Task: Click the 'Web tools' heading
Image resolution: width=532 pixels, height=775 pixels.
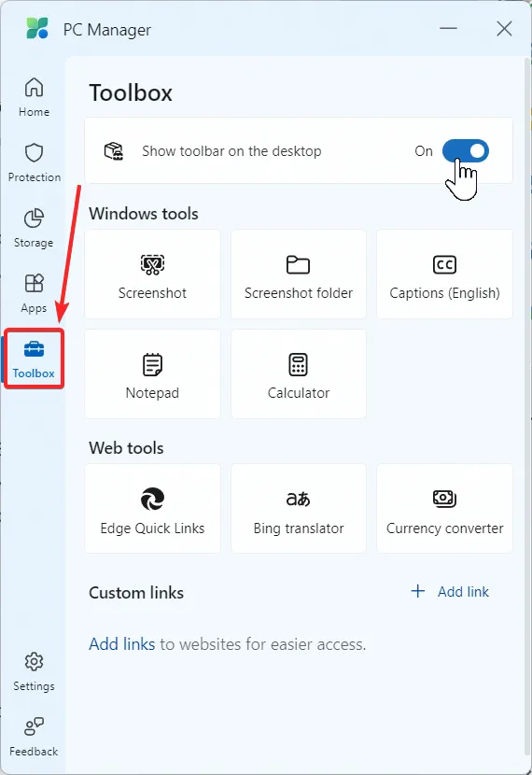Action: pyautogui.click(x=126, y=448)
